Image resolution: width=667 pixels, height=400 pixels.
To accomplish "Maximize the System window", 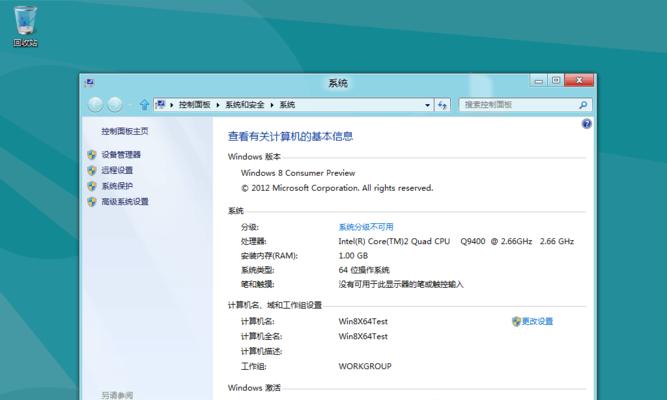I will tap(556, 80).
